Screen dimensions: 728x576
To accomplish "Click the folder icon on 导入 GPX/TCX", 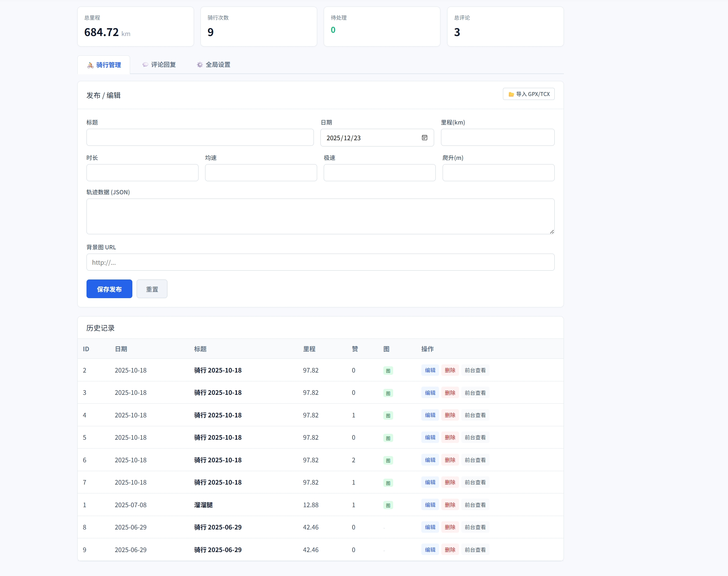I will (511, 94).
